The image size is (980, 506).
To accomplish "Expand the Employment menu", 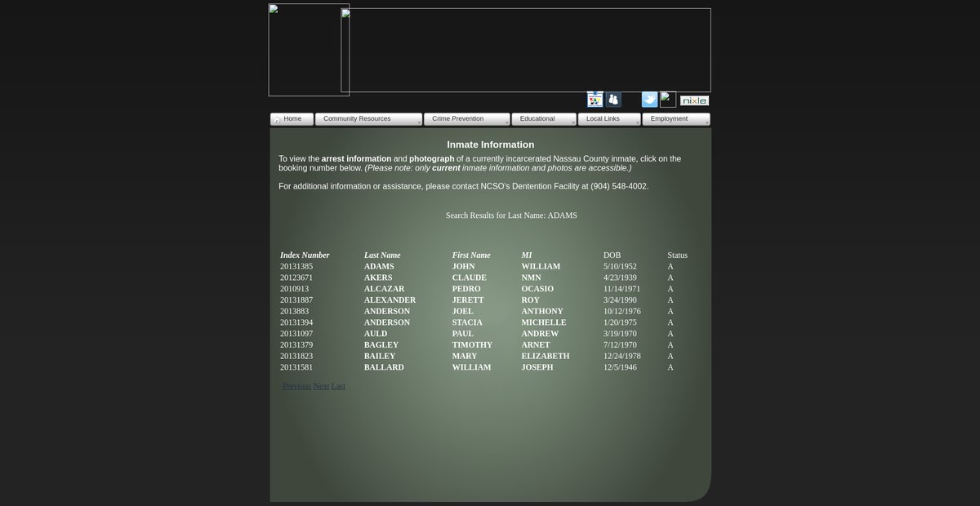I will (x=676, y=119).
